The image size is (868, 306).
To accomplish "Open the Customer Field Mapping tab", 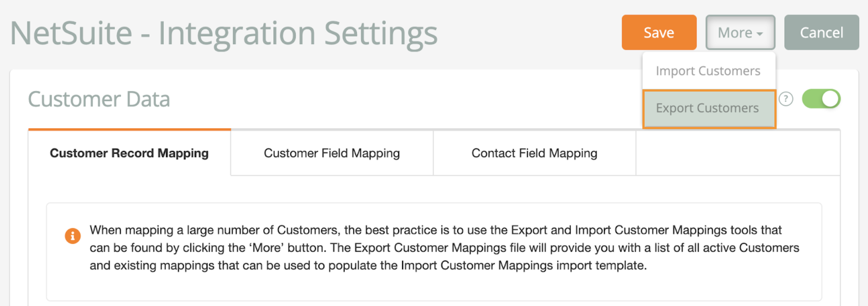I will [x=332, y=153].
